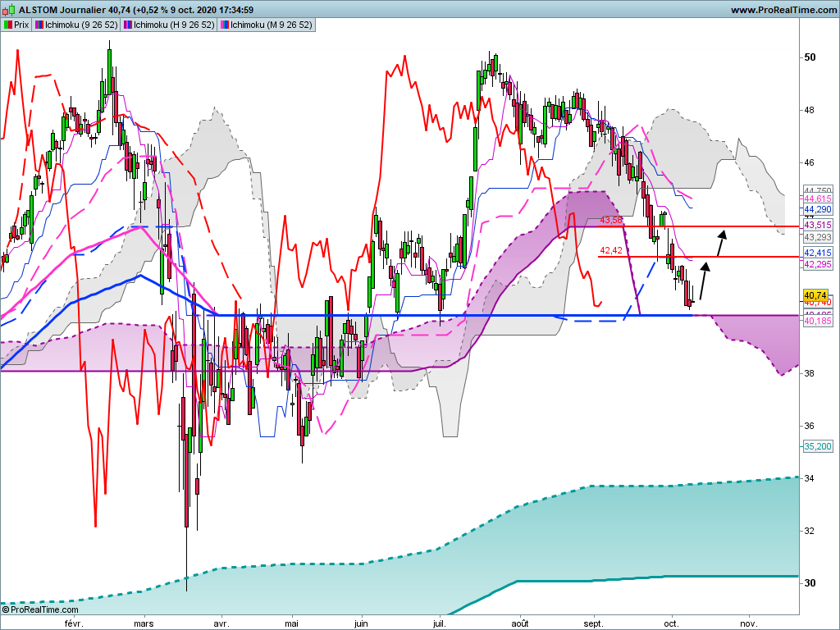Click the avr. date axis label

pos(221,623)
